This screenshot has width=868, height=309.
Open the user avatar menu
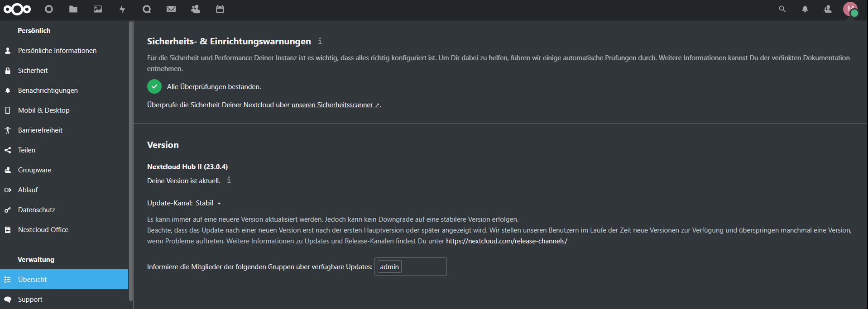[x=850, y=9]
